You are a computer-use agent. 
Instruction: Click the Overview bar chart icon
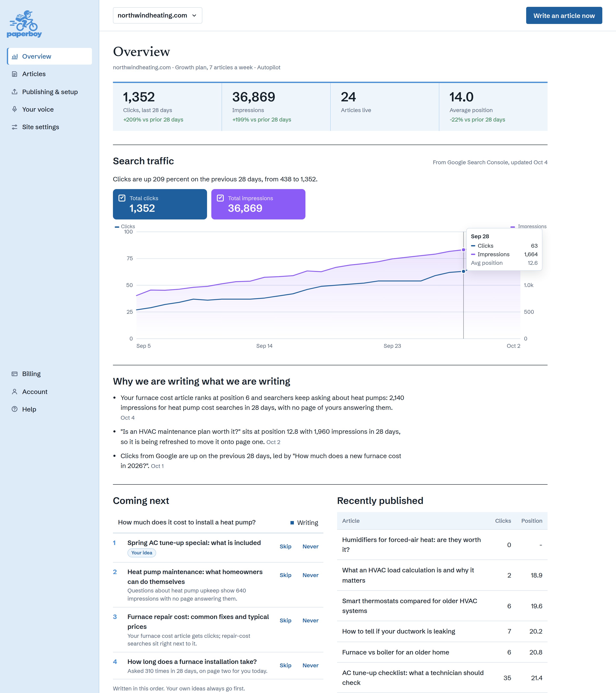[15, 56]
